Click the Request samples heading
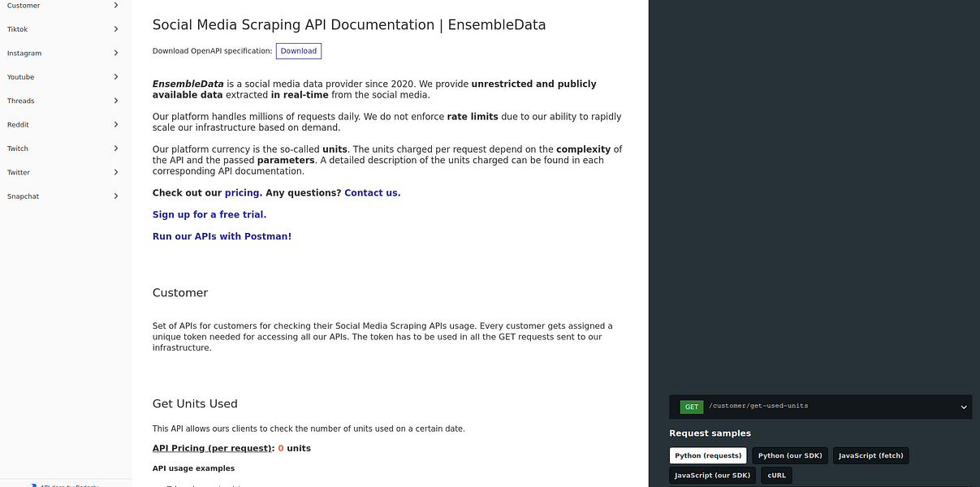The height and width of the screenshot is (487, 980). tap(710, 433)
